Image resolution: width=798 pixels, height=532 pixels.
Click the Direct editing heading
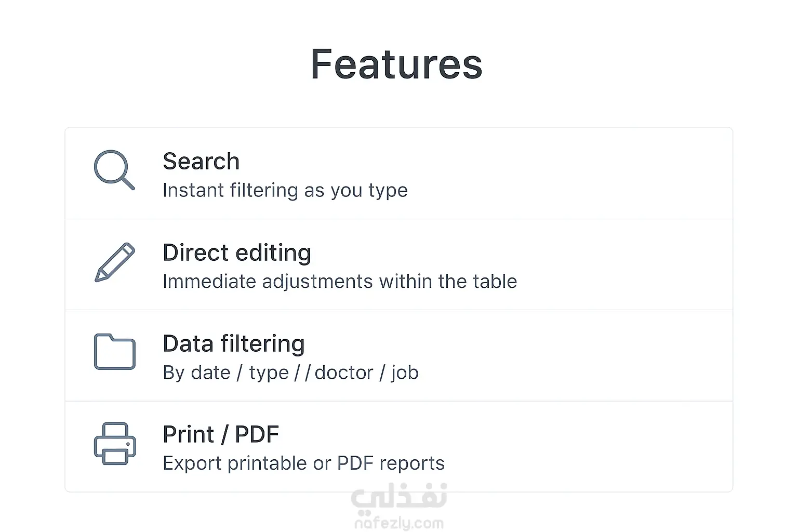tap(237, 253)
